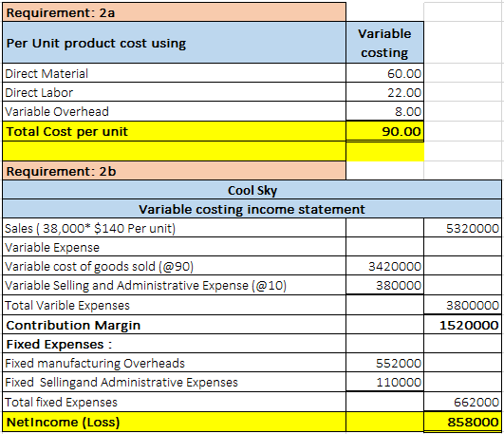504x434 pixels.
Task: Select the Direct Material value 60.00
Action: coord(384,73)
